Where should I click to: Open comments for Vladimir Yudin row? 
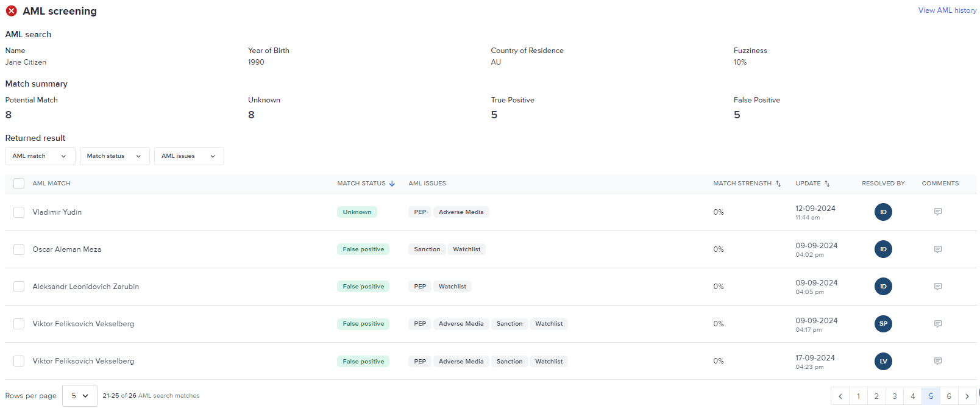pos(937,212)
